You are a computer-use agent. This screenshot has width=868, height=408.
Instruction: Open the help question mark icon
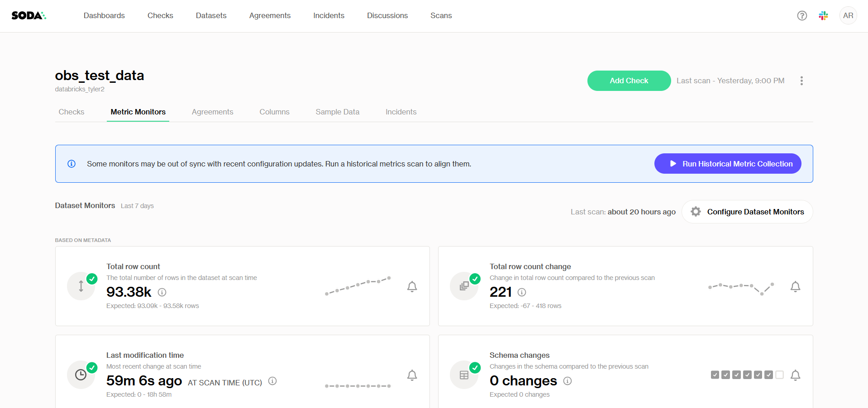pos(802,16)
